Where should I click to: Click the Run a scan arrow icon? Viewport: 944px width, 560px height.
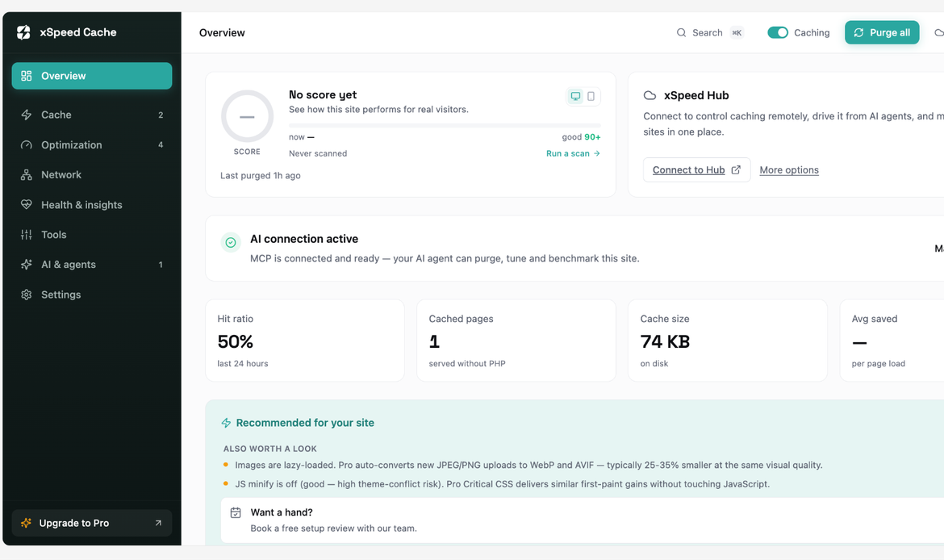click(x=596, y=153)
